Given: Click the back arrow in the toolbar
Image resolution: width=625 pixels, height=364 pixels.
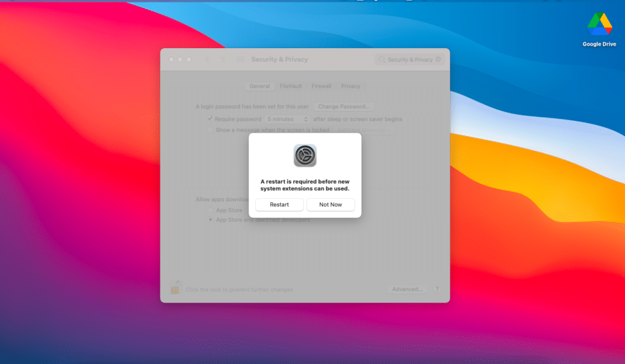Looking at the screenshot, I should [207, 59].
